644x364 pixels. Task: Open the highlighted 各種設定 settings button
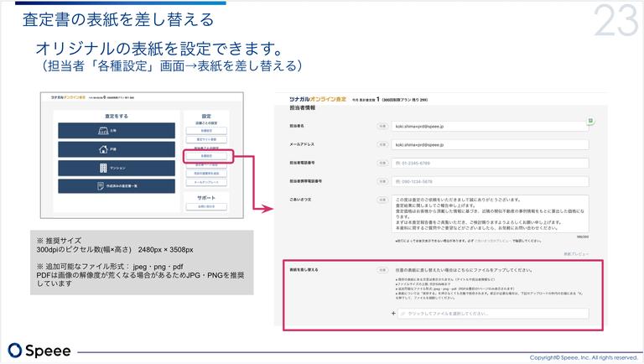tap(205, 156)
